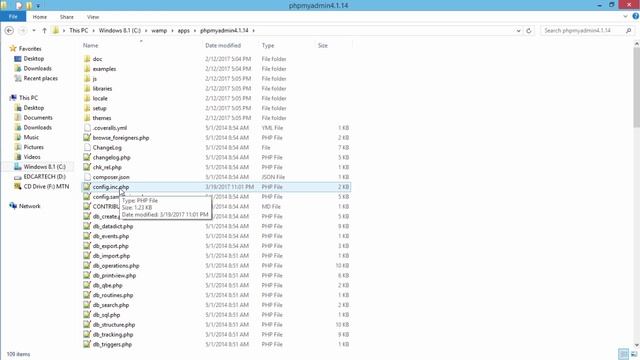
Task: Open Favorites star in navigation pane
Action: [x=13, y=49]
